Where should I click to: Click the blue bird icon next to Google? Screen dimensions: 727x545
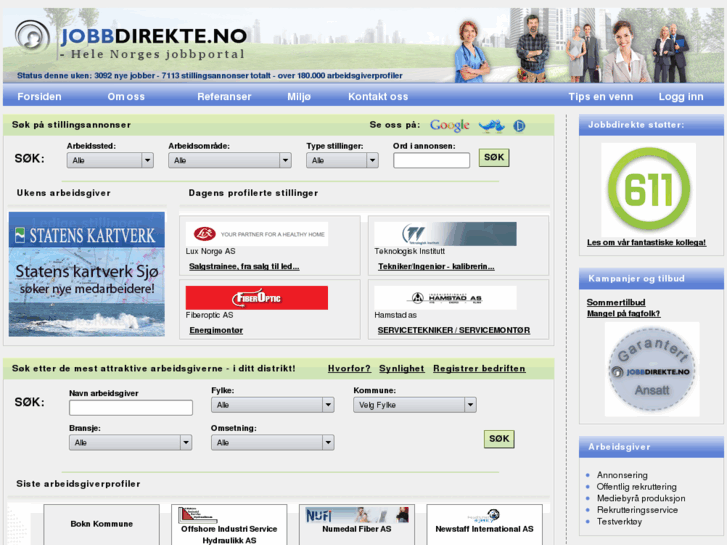[x=491, y=125]
